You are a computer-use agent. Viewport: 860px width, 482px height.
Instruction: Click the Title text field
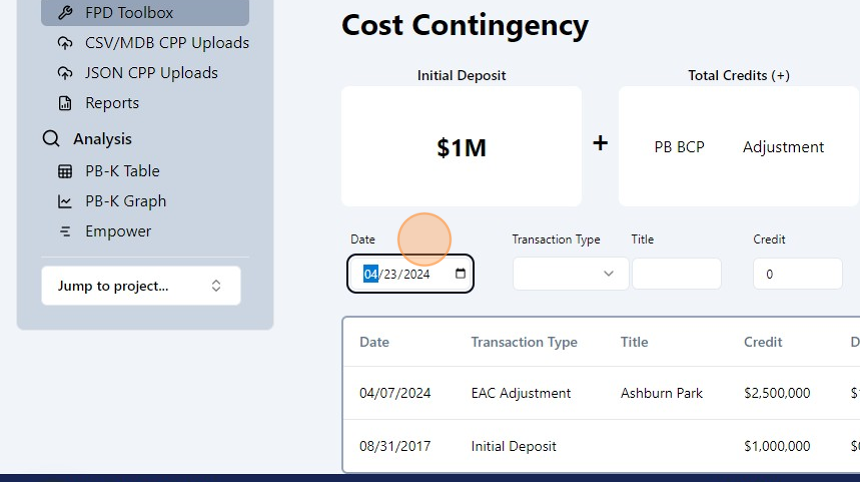click(676, 274)
